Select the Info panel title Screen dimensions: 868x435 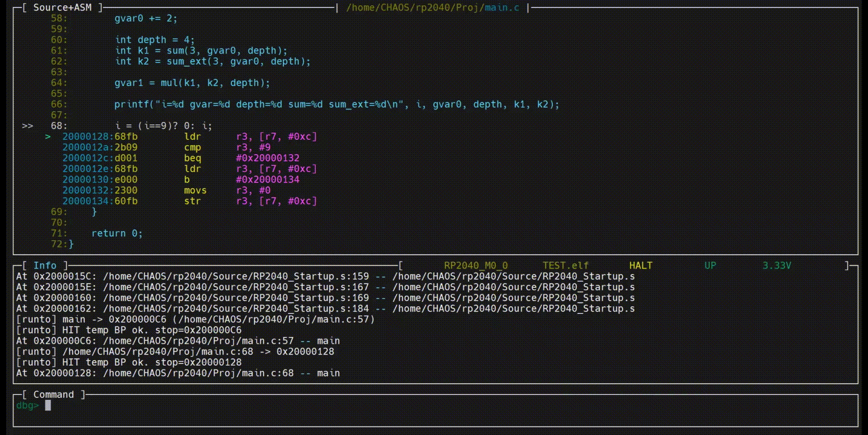pos(45,266)
